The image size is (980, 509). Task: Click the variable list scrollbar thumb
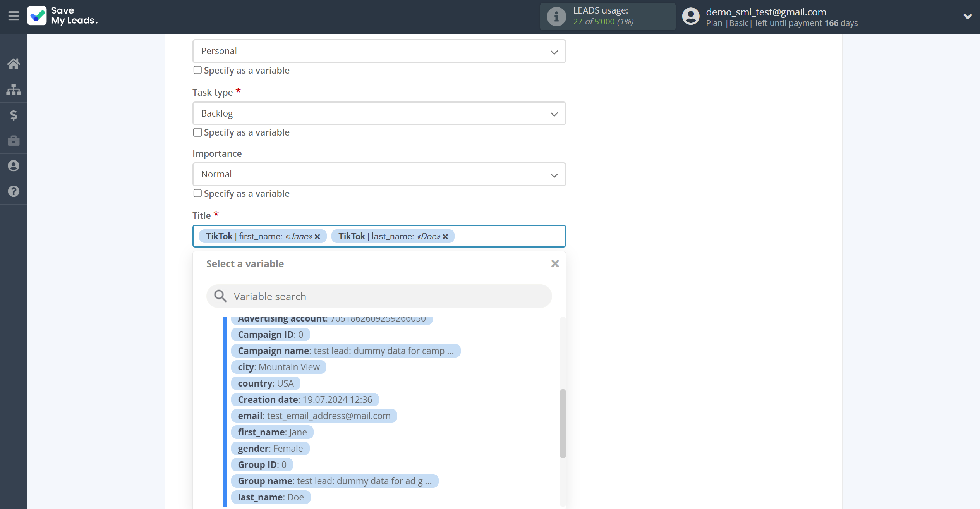point(563,424)
